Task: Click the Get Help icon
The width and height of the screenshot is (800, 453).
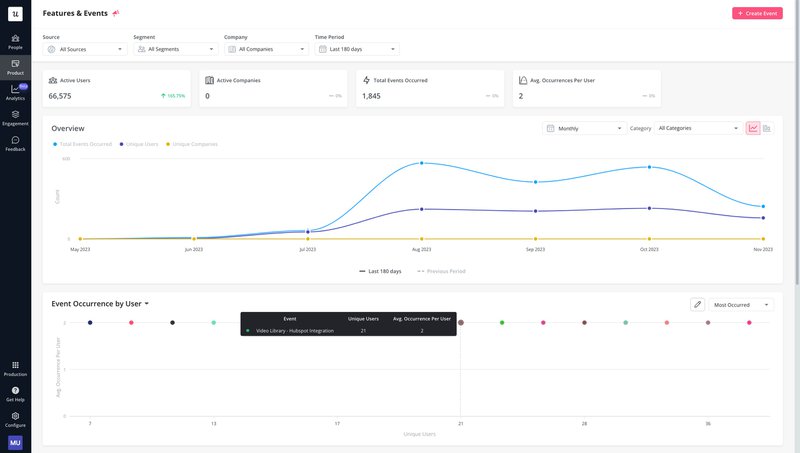Action: coord(15,393)
